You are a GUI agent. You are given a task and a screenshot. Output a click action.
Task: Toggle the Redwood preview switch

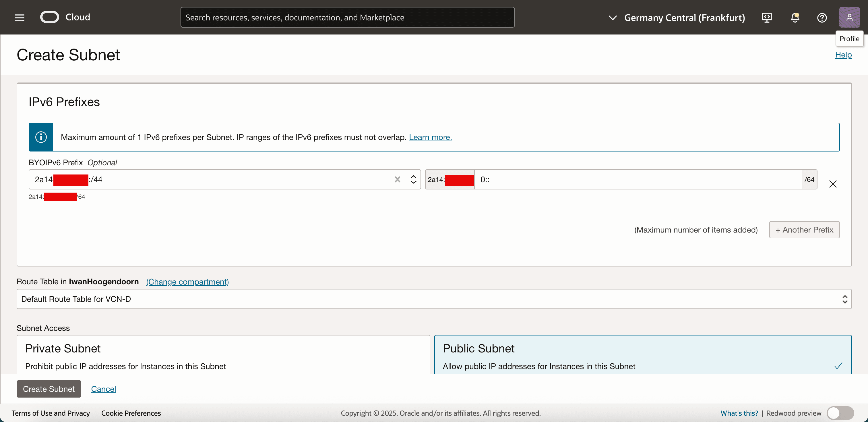[840, 413]
